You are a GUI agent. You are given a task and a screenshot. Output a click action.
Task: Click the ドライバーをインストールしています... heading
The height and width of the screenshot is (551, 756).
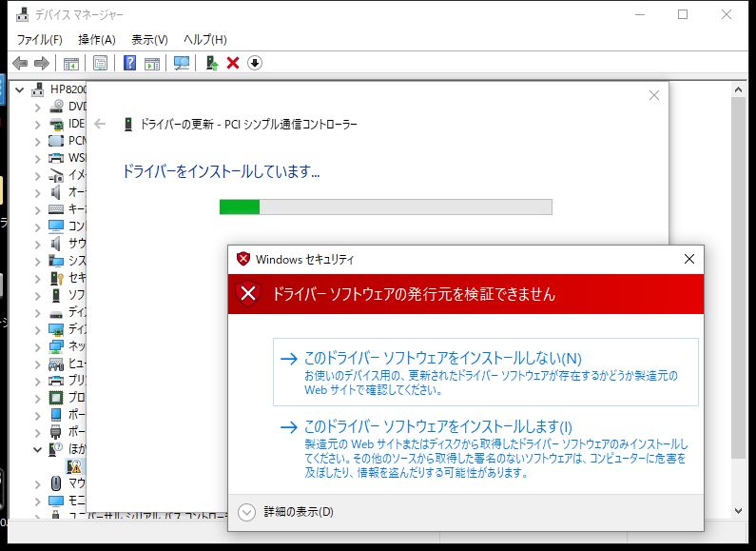click(x=222, y=171)
